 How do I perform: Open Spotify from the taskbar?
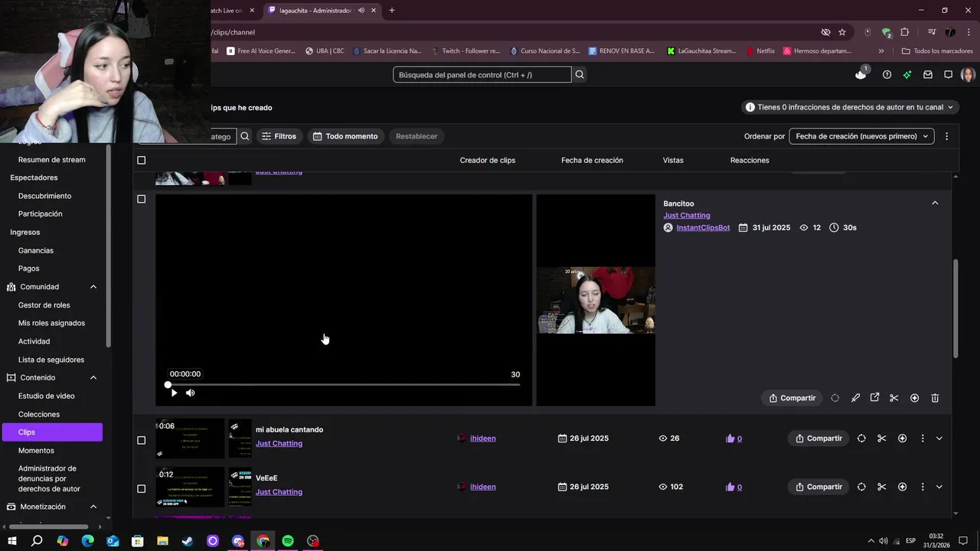tap(288, 541)
